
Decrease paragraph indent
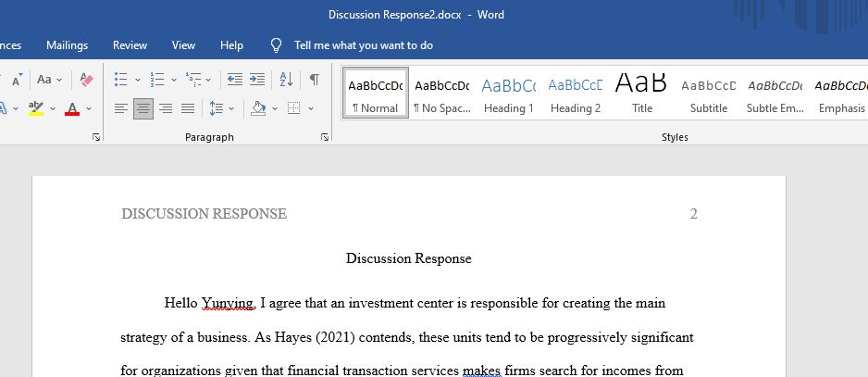(x=235, y=80)
